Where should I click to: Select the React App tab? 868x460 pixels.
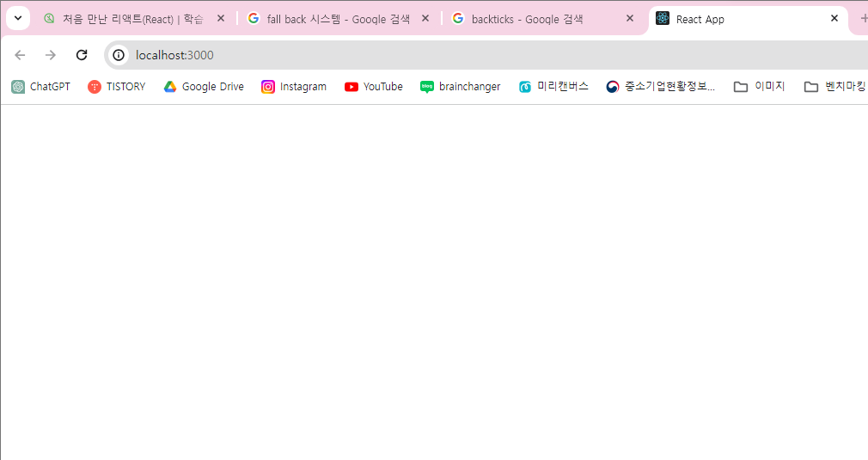click(x=748, y=19)
